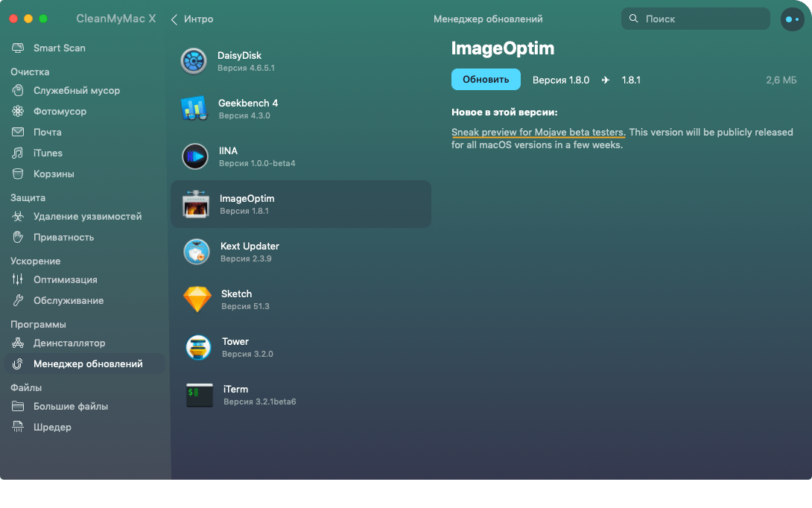
Task: Select DaisyDisk Версия 4.6.5.1 row
Action: (x=301, y=60)
